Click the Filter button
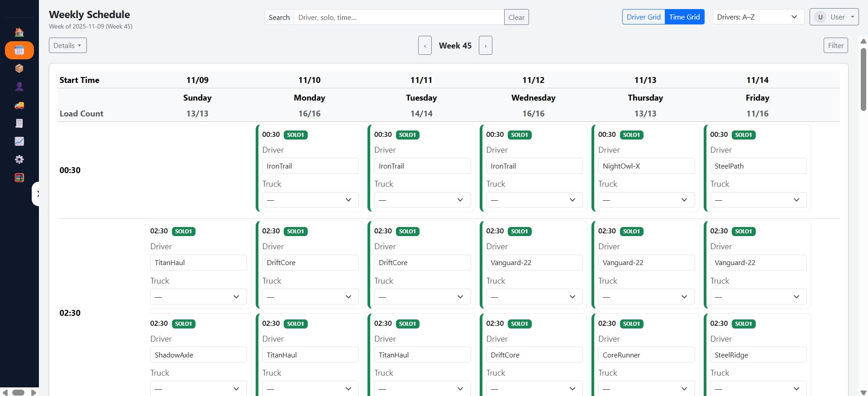This screenshot has height=396, width=868. pyautogui.click(x=835, y=45)
